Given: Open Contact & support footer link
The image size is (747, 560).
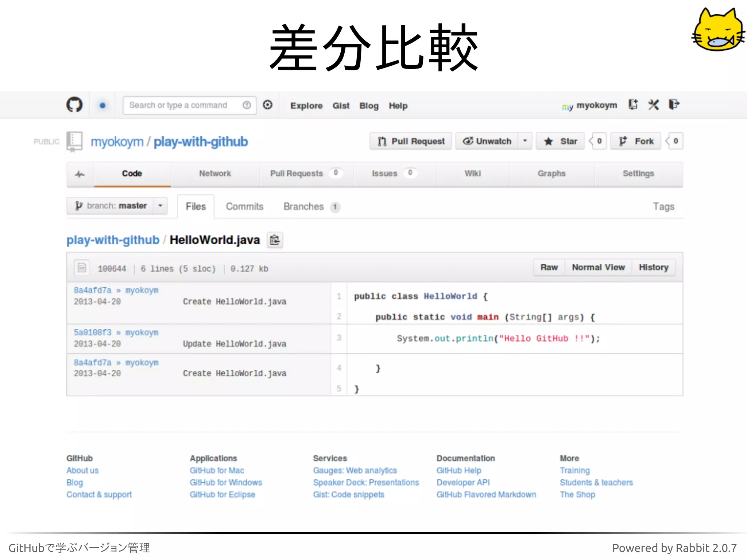Looking at the screenshot, I should pos(99,495).
